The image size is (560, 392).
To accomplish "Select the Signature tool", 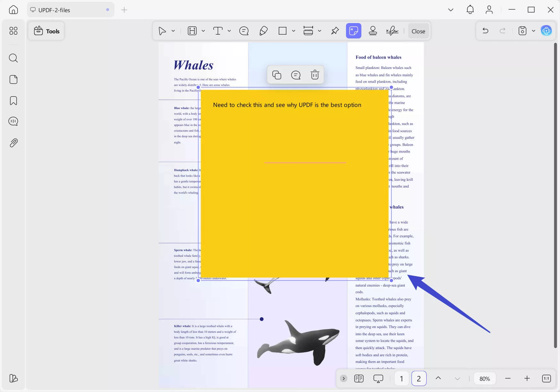I will click(x=392, y=31).
